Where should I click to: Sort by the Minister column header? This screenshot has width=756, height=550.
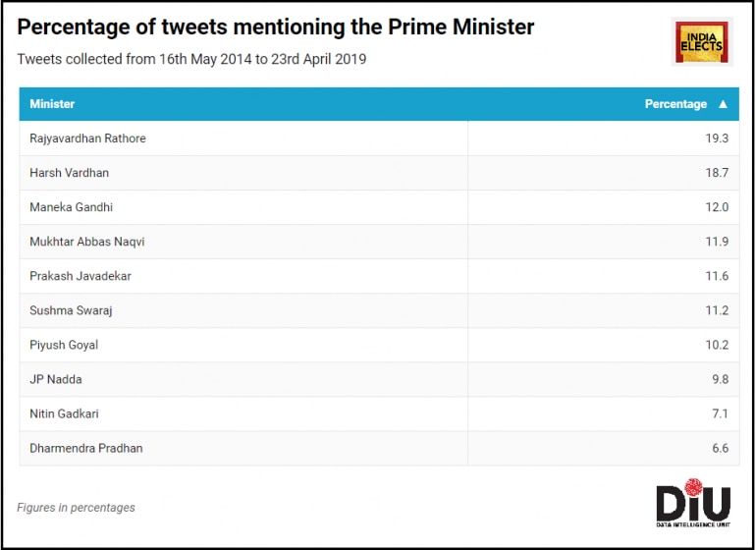(x=52, y=104)
